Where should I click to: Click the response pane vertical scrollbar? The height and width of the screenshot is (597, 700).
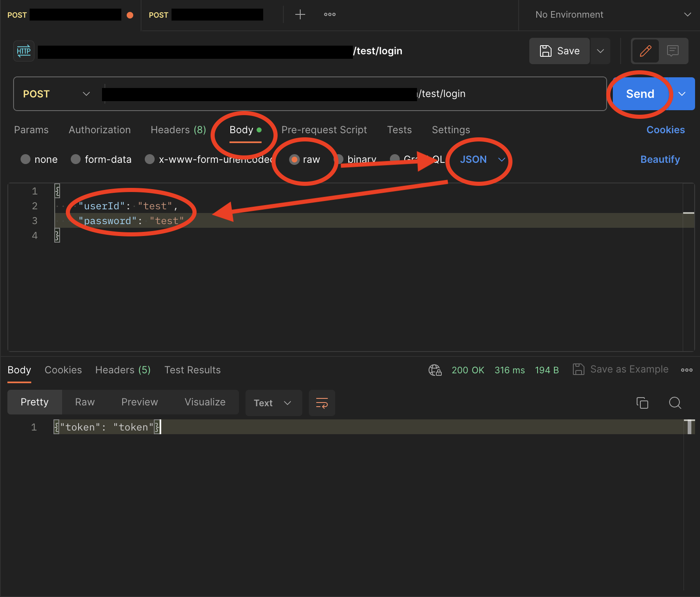tap(689, 428)
